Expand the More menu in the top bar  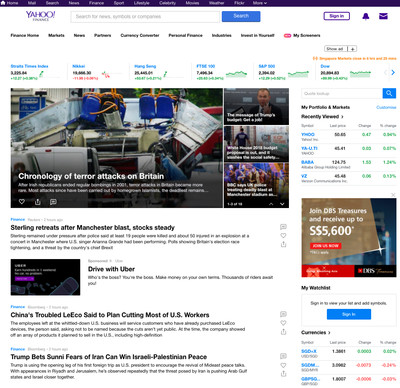coord(260,3)
